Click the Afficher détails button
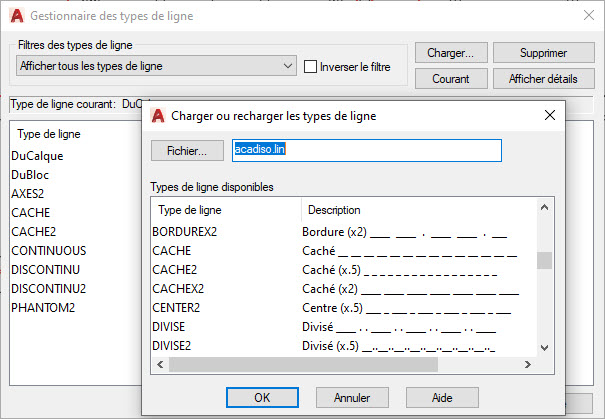Image resolution: width=605 pixels, height=419 pixels. pyautogui.click(x=544, y=78)
